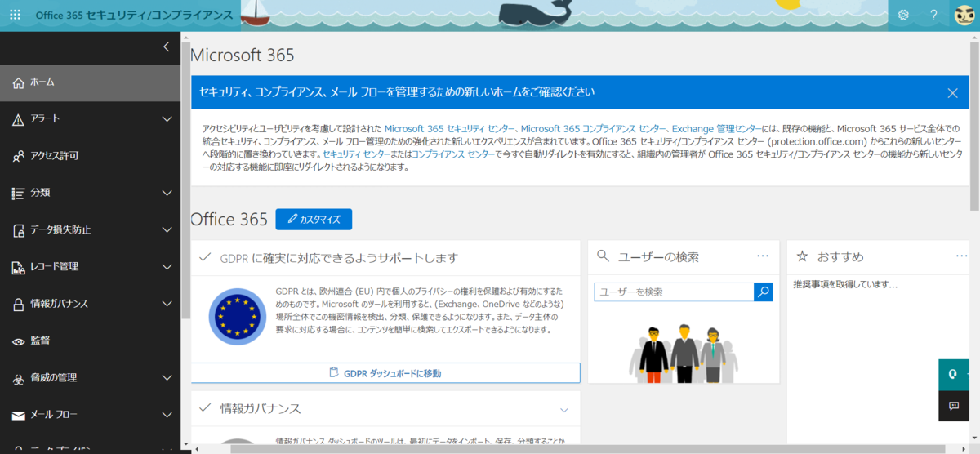
Task: Click the アクセス許可 people icon
Action: click(x=18, y=156)
